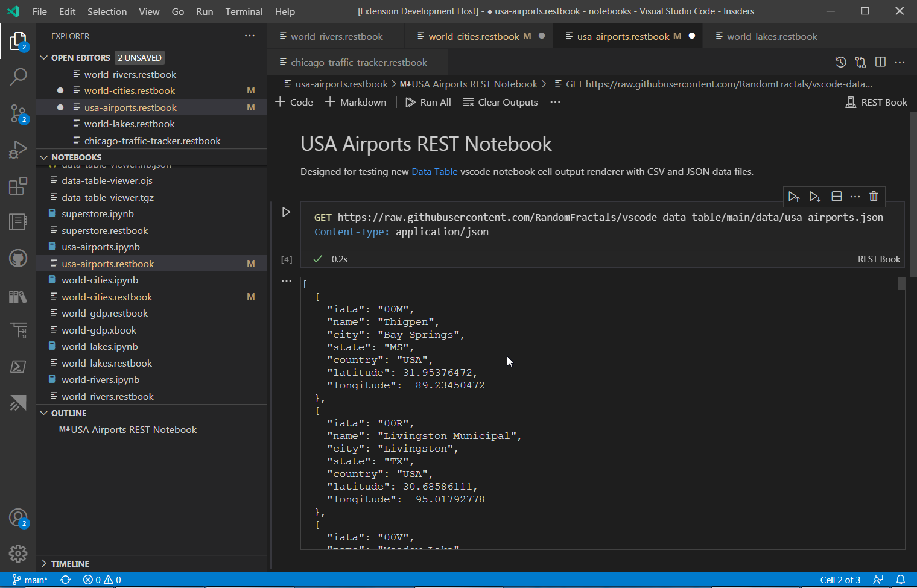Screen dimensions: 917x588
Task: Open notifications bell in status bar
Action: [x=900, y=580]
